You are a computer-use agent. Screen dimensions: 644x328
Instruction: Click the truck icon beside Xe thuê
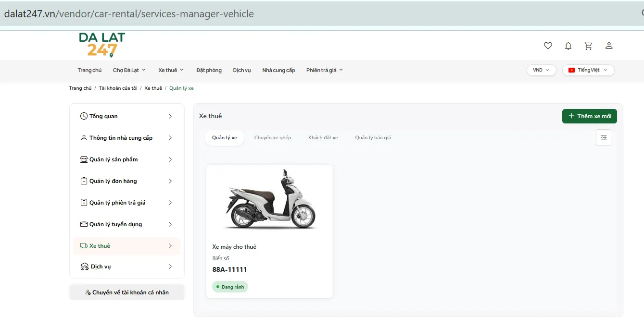pos(84,246)
